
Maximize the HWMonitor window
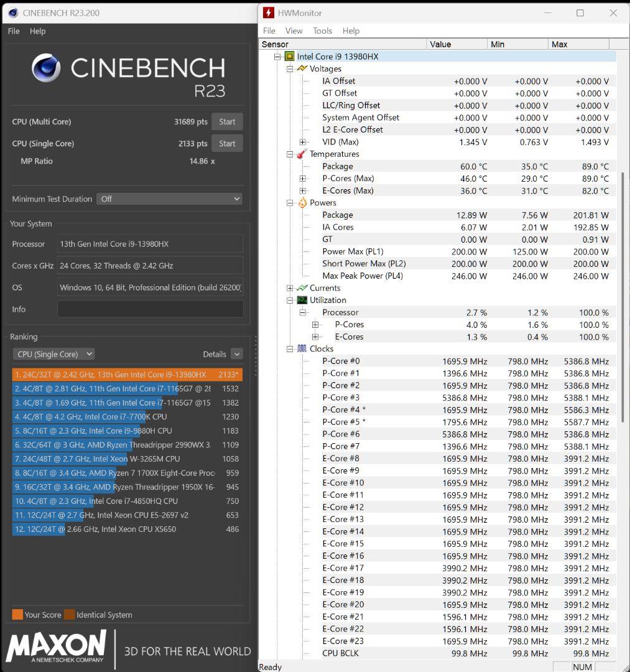point(580,13)
